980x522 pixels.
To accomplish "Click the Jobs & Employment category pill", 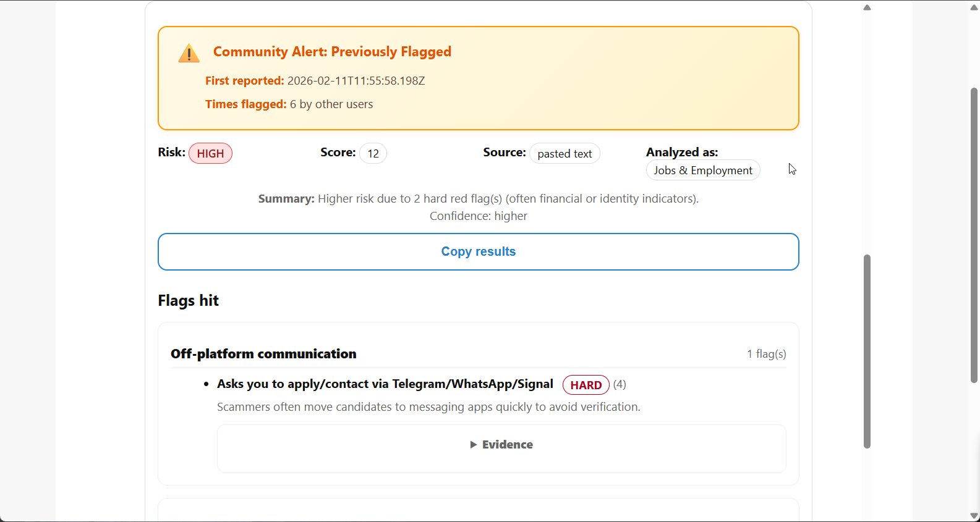I will click(x=703, y=170).
